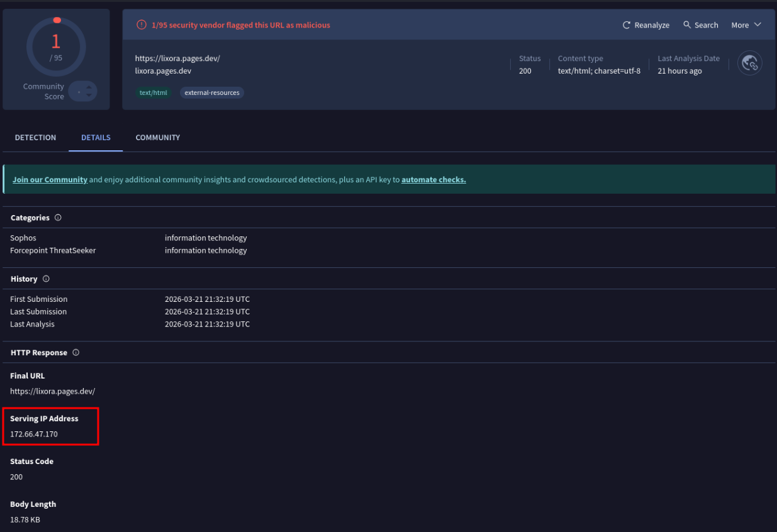Click Sophos's information technology value

(206, 238)
